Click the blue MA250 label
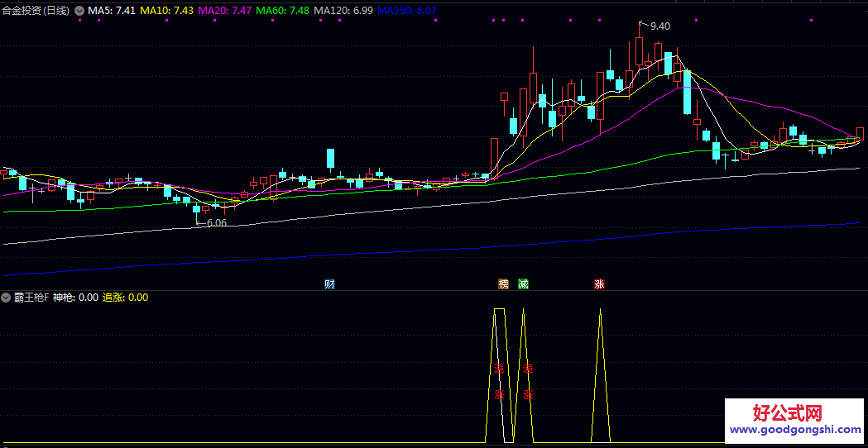This screenshot has width=868, height=448. tap(407, 11)
